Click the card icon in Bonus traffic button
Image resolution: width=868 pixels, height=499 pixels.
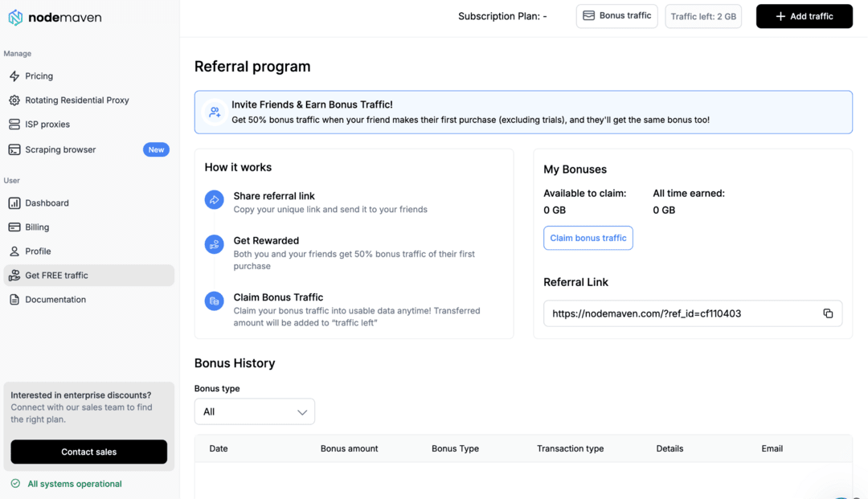click(588, 15)
